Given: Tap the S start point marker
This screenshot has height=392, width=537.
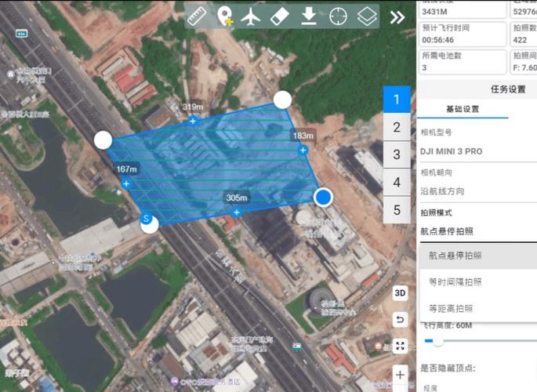Looking at the screenshot, I should (147, 219).
